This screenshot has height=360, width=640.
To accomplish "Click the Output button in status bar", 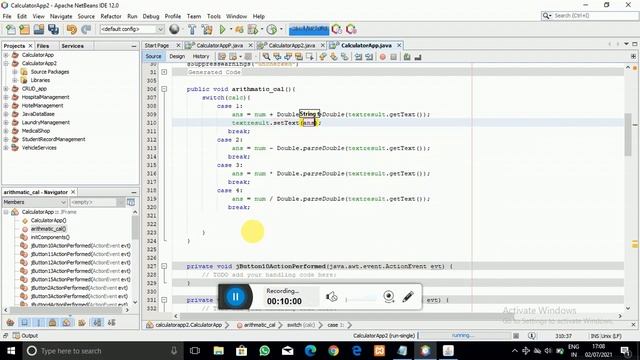I will pyautogui.click(x=25, y=336).
